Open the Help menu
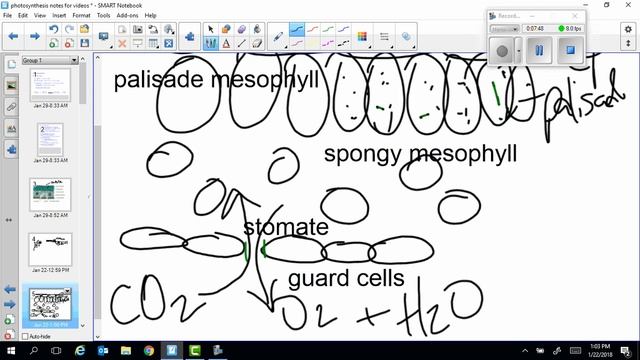640x360 pixels. pos(150,15)
